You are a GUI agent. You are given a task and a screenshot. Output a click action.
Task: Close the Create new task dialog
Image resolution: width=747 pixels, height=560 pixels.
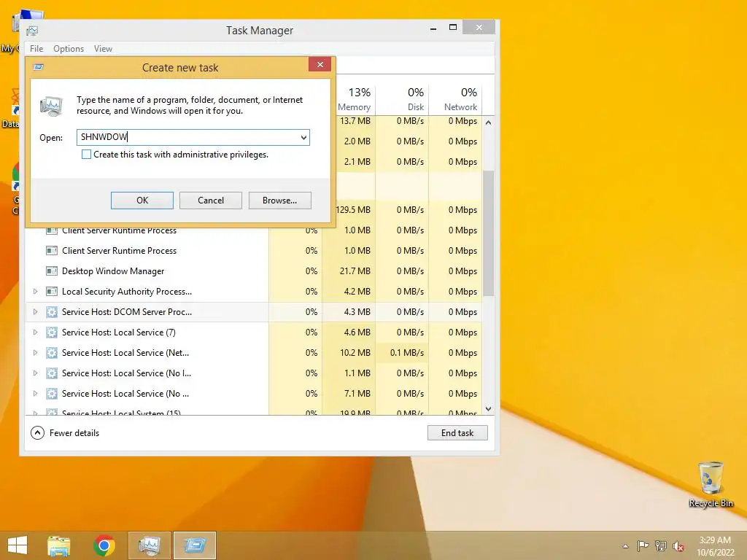320,64
